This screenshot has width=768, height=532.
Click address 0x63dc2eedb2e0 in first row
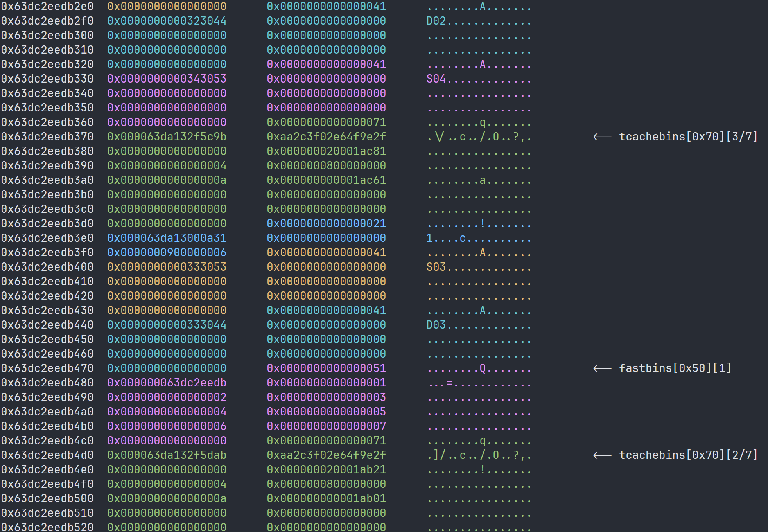(x=47, y=6)
